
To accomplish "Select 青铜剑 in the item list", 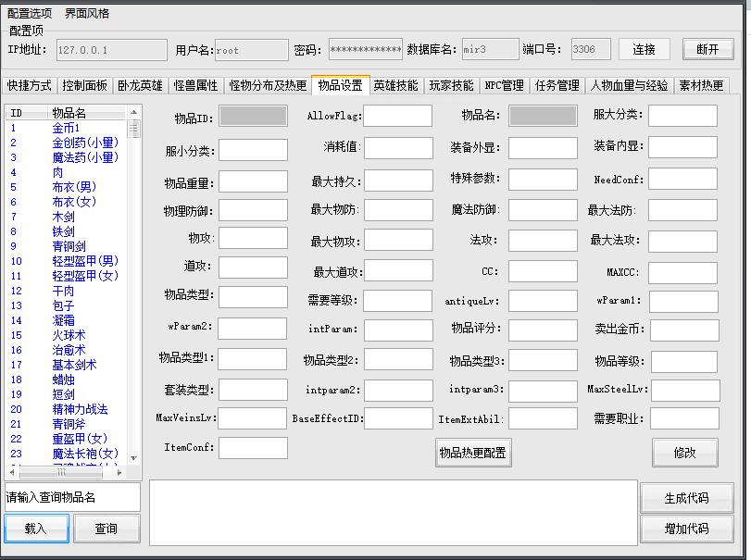I will [69, 246].
